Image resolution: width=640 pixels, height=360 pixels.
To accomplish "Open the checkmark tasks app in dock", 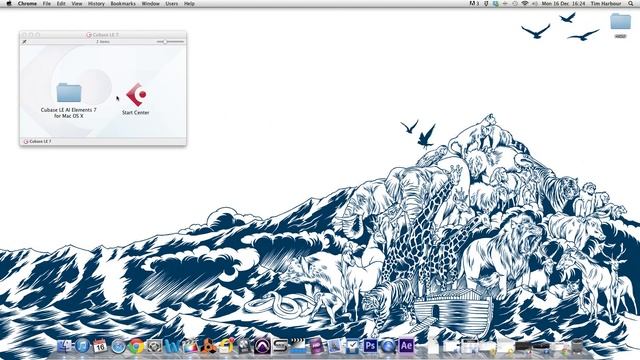I will coord(352,346).
